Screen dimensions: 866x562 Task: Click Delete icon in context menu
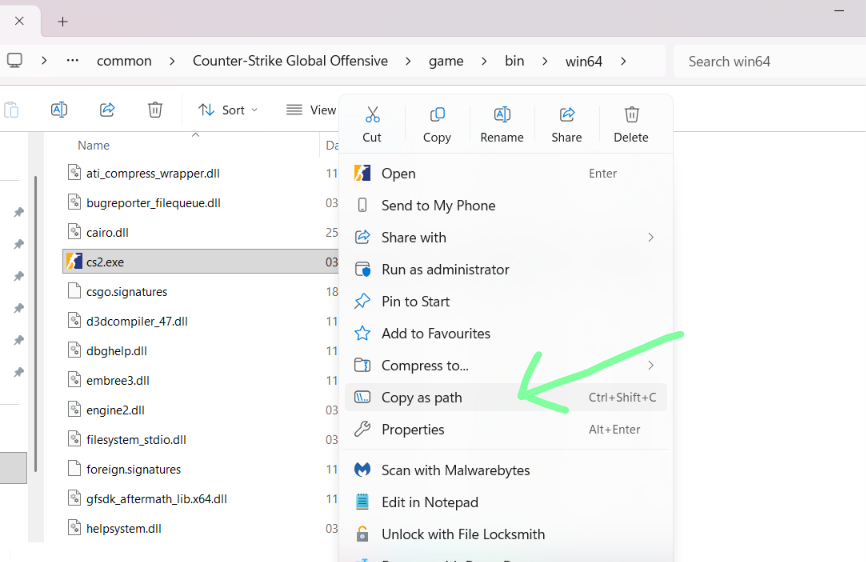[x=631, y=115]
